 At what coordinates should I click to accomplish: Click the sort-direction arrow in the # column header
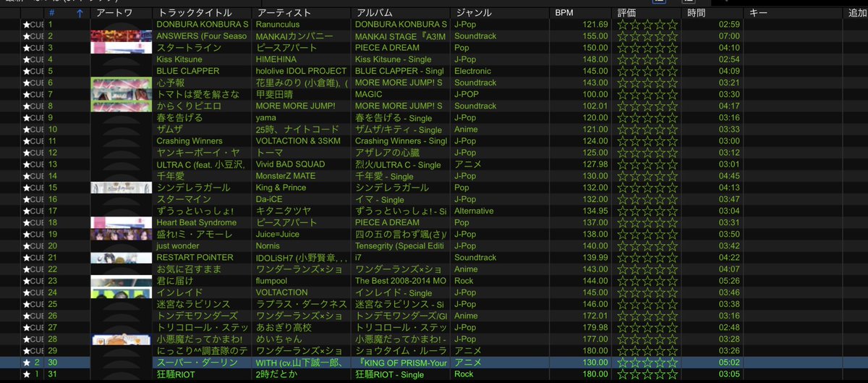pos(80,13)
